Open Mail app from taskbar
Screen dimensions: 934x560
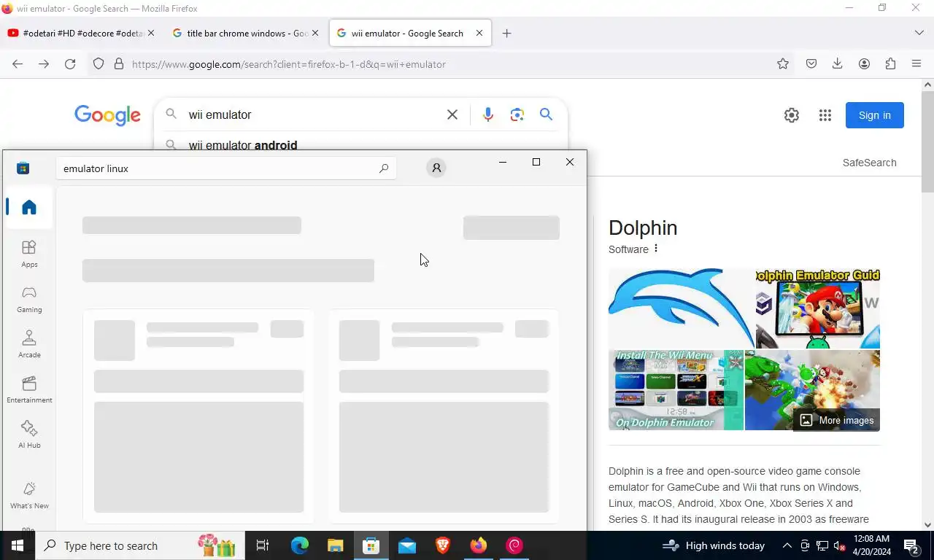tap(407, 545)
